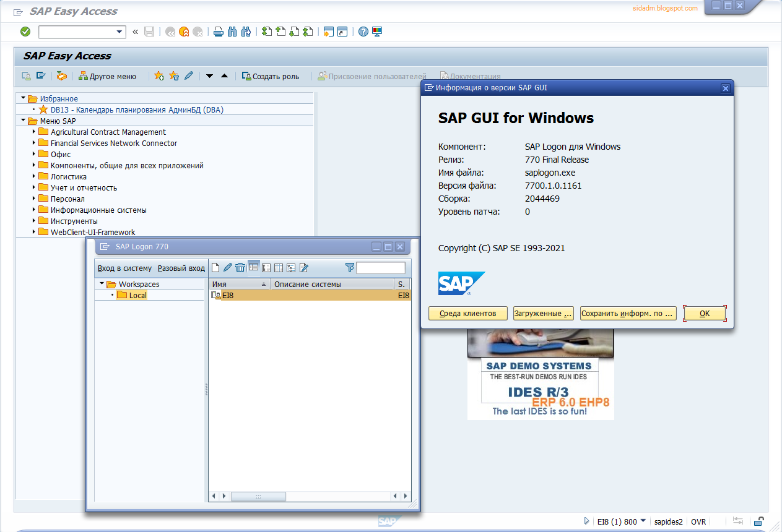Click the New item icon in SAP Logon
782x532 pixels.
coord(215,268)
